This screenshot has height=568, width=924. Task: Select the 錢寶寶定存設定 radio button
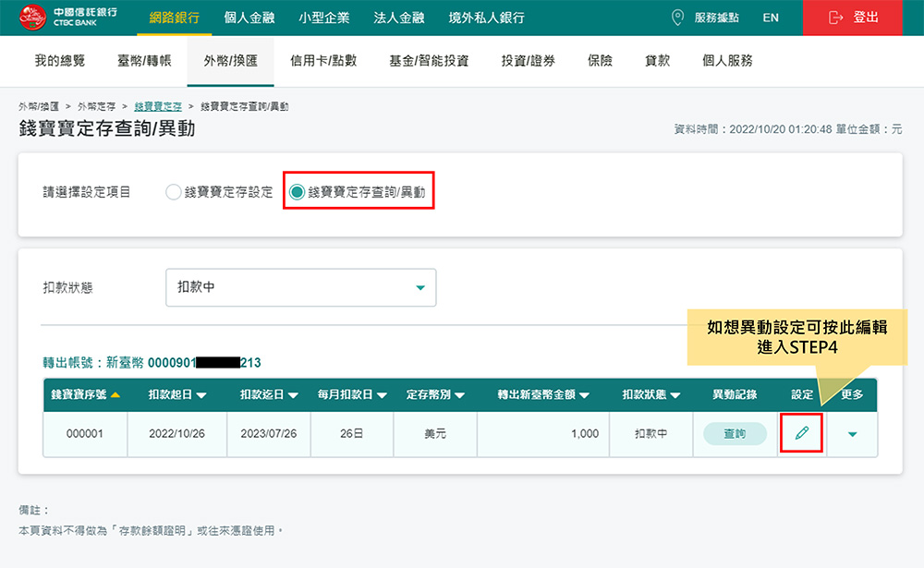tap(173, 192)
